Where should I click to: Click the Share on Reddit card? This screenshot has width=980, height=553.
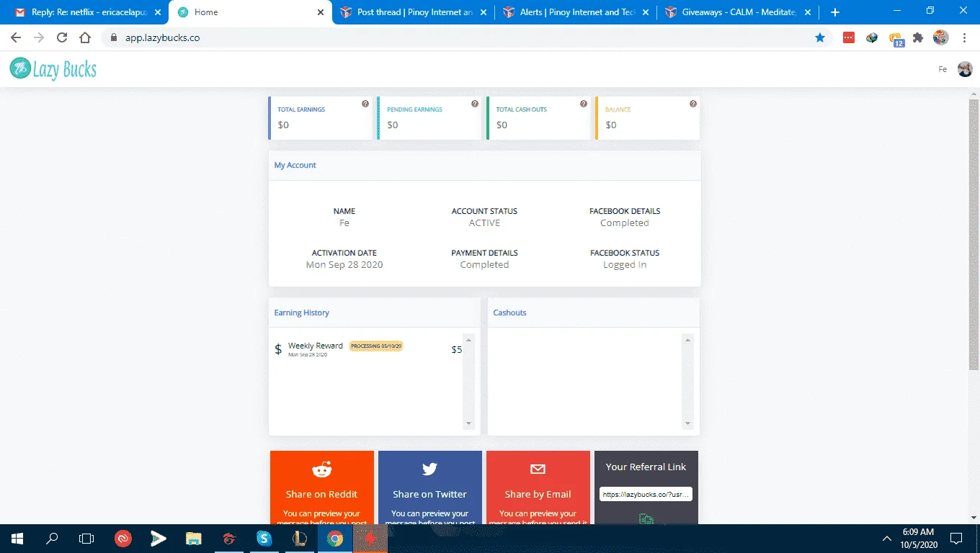coord(322,487)
